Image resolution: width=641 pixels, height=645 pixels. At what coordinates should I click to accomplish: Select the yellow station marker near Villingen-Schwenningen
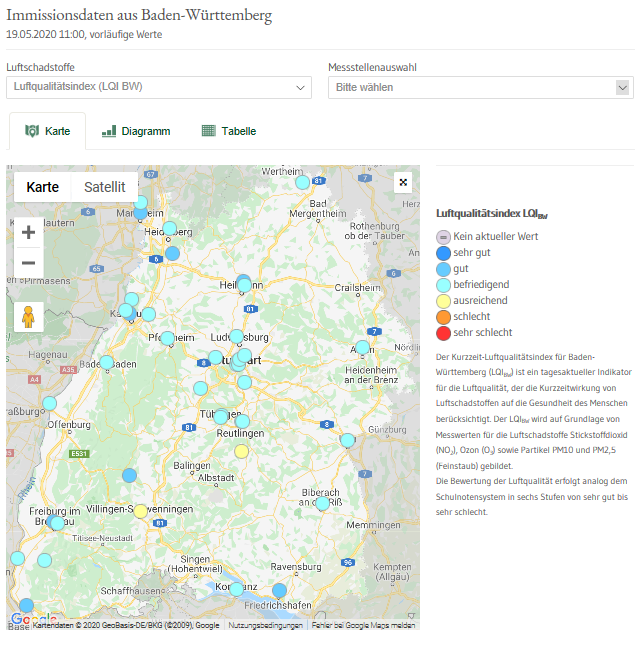tap(141, 511)
